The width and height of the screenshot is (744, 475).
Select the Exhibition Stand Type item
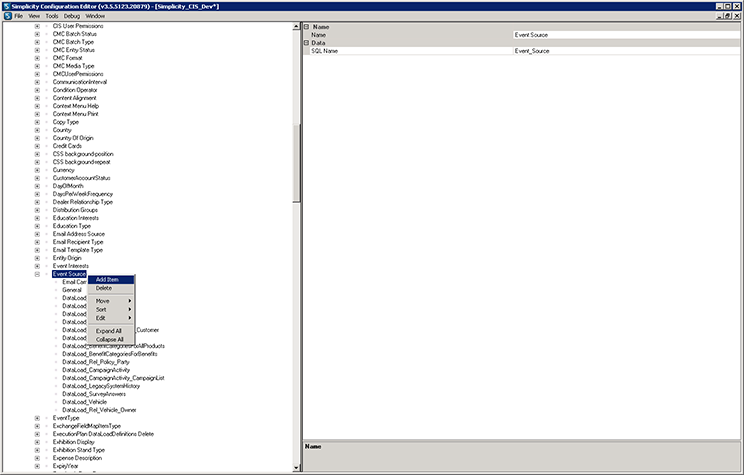(x=79, y=450)
